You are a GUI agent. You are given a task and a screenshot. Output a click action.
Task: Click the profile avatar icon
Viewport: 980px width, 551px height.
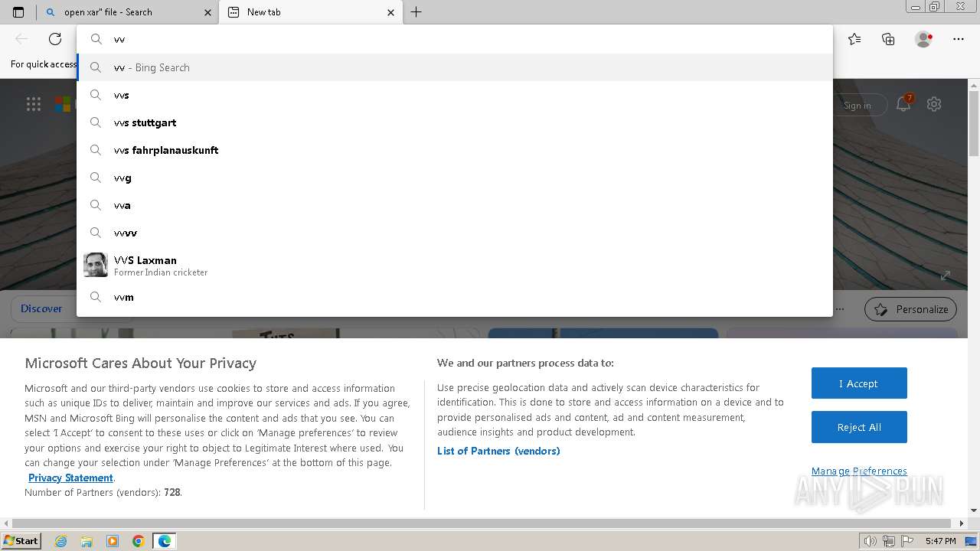[923, 39]
